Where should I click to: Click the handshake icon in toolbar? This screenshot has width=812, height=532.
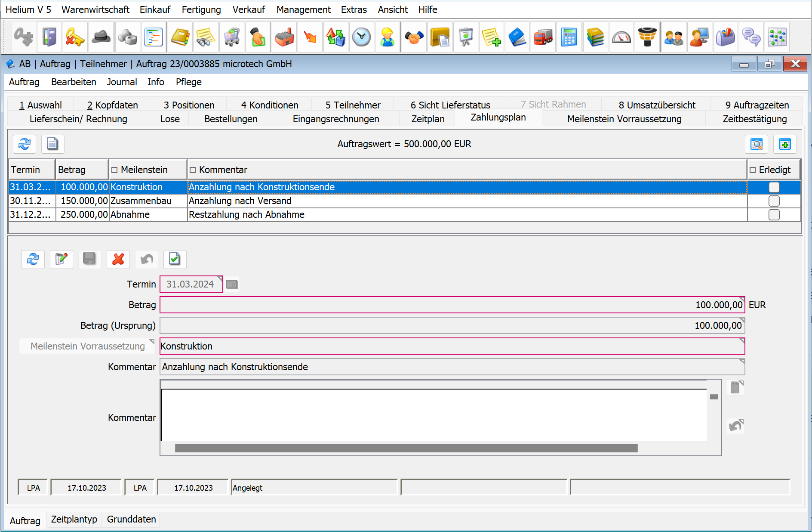coord(414,37)
